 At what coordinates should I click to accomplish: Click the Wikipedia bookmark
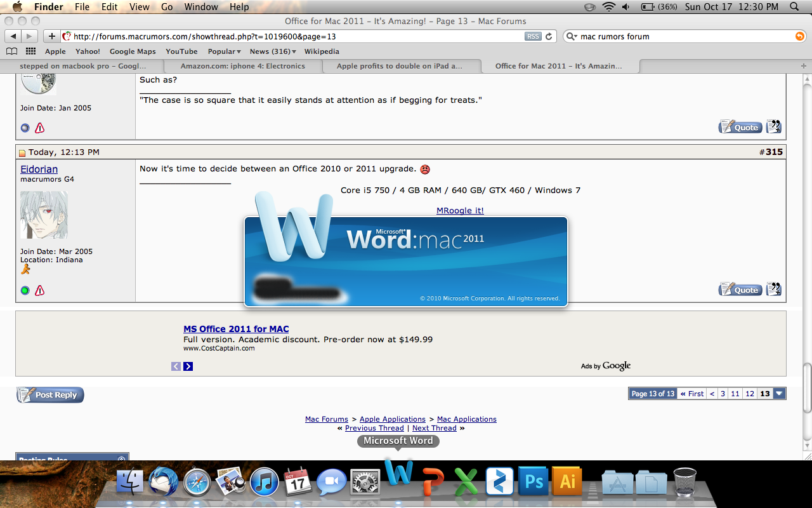[322, 51]
